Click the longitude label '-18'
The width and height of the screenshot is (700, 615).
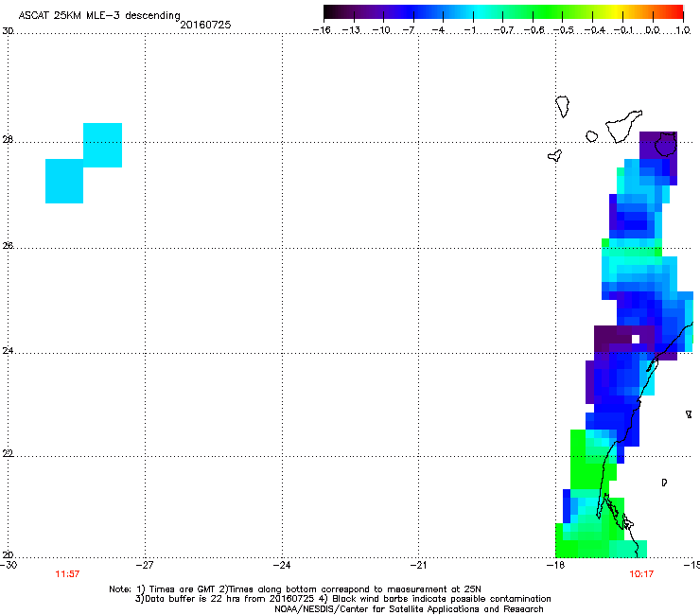555,565
